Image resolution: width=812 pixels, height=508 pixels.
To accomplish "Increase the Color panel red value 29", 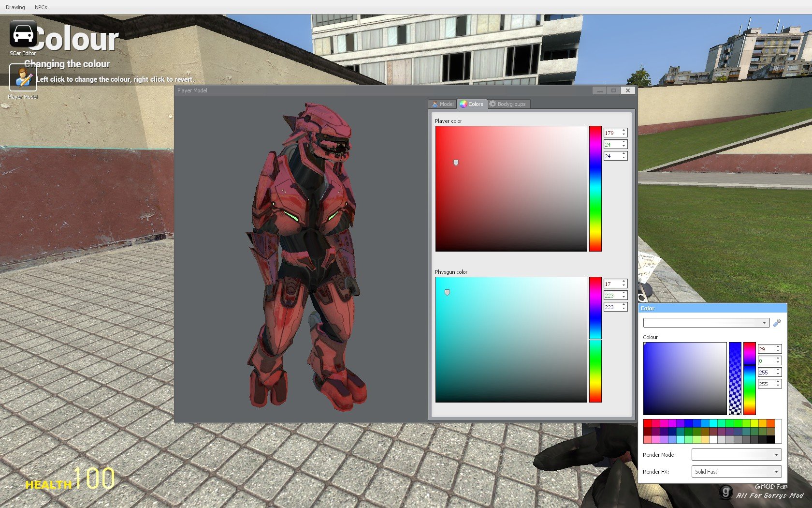I will click(x=778, y=346).
